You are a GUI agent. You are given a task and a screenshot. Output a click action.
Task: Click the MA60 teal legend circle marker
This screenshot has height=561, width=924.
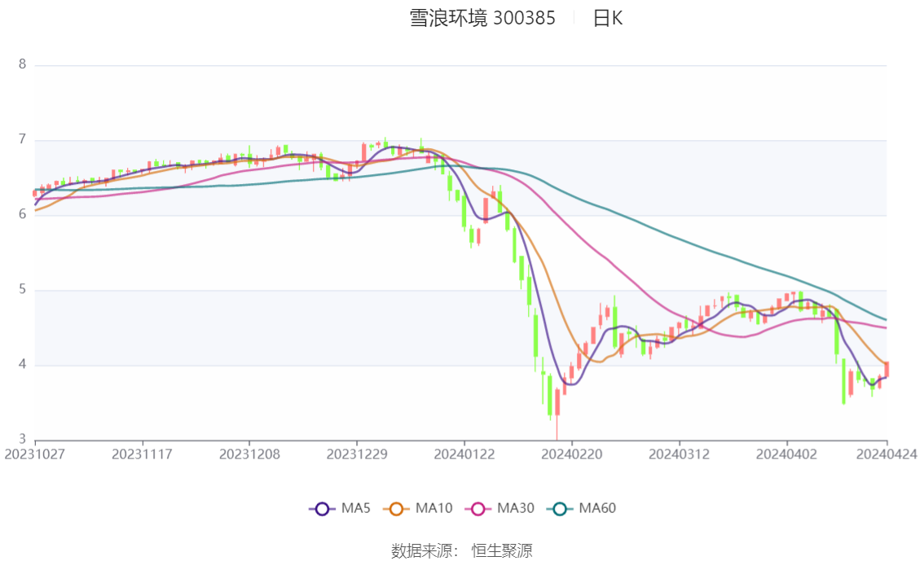click(560, 509)
